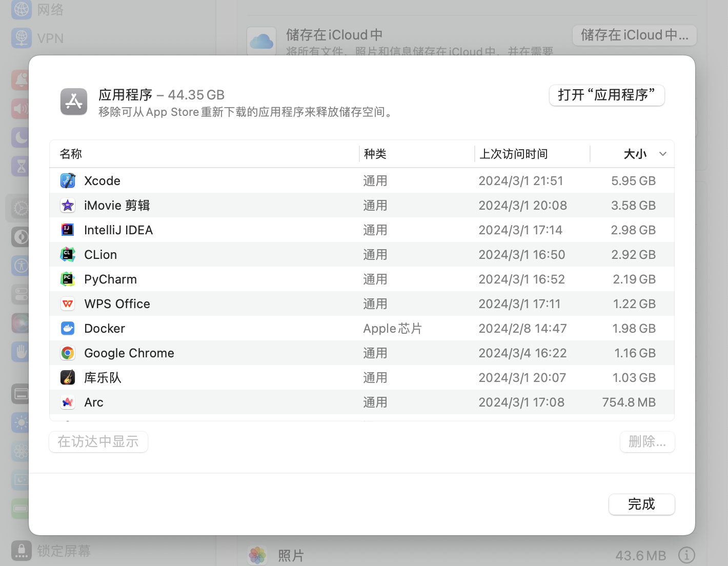
Task: Click the 库乐队 guitar icon
Action: point(68,378)
